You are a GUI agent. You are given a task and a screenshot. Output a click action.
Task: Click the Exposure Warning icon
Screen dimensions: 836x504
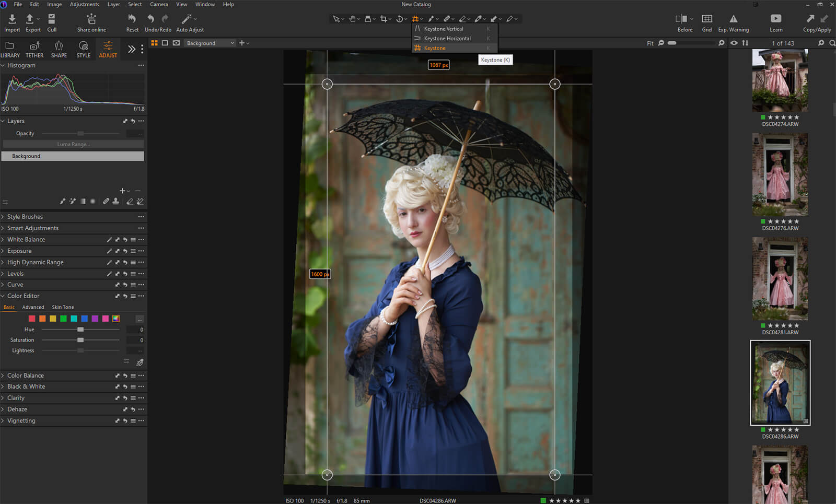733,19
